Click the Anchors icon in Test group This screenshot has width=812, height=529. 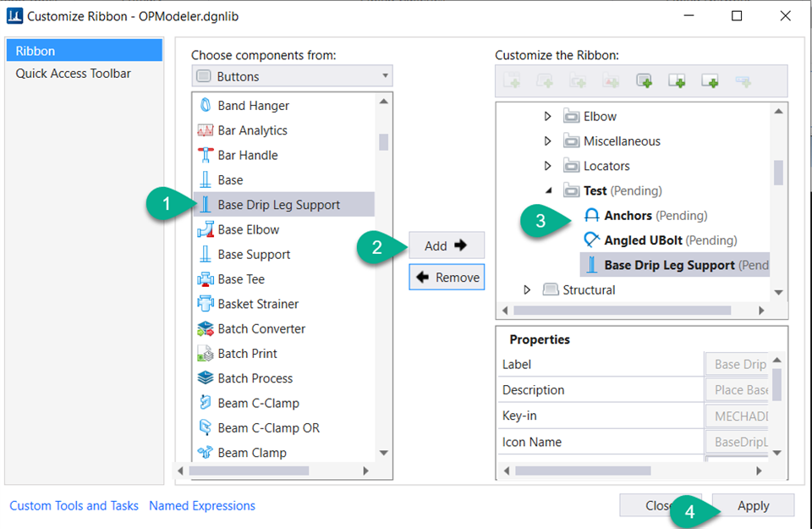coord(592,215)
